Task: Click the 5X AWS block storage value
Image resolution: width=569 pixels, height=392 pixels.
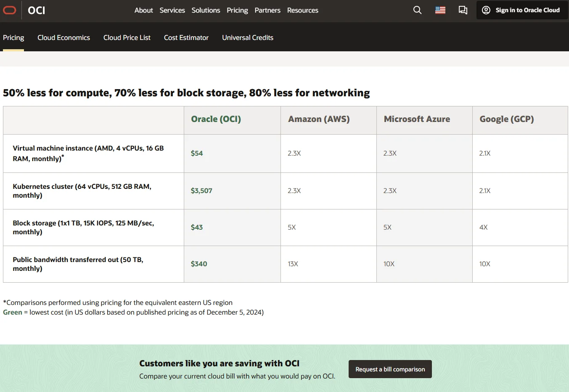Action: (x=292, y=227)
